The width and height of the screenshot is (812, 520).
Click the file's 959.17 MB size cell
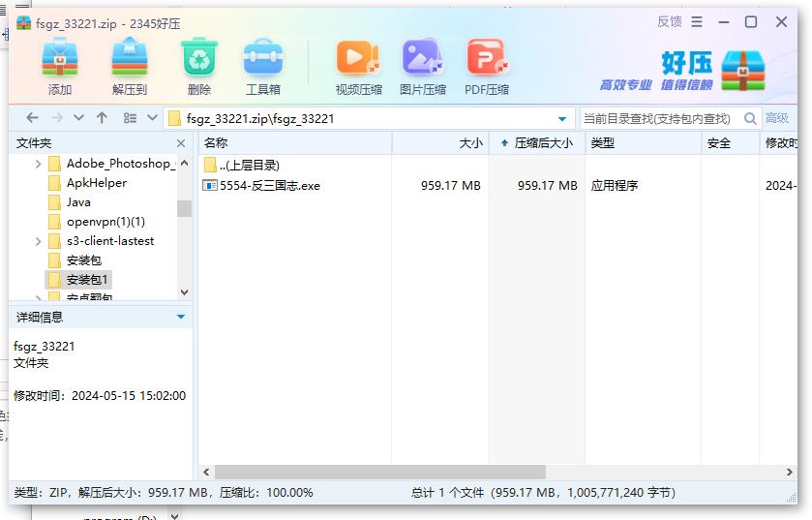(x=451, y=185)
